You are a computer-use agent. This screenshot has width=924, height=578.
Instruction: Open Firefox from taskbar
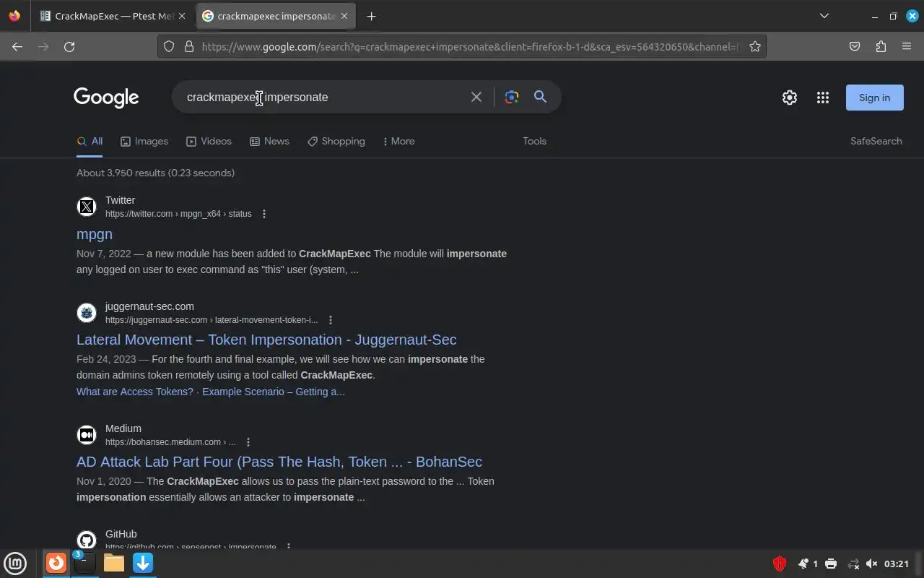tap(56, 563)
